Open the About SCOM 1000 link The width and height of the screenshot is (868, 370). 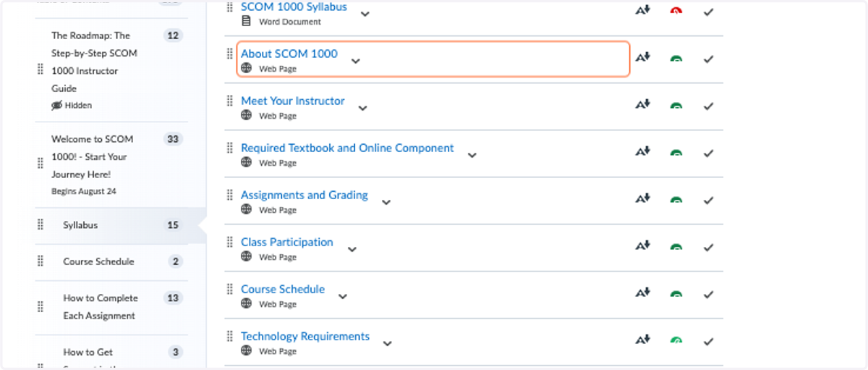tap(289, 54)
